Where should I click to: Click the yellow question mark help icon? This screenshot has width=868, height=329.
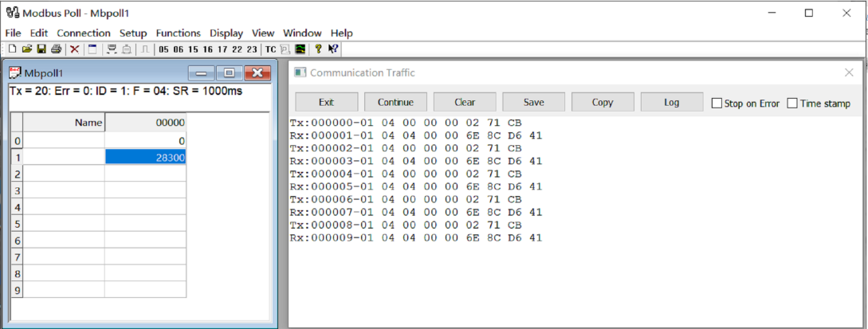pyautogui.click(x=318, y=49)
